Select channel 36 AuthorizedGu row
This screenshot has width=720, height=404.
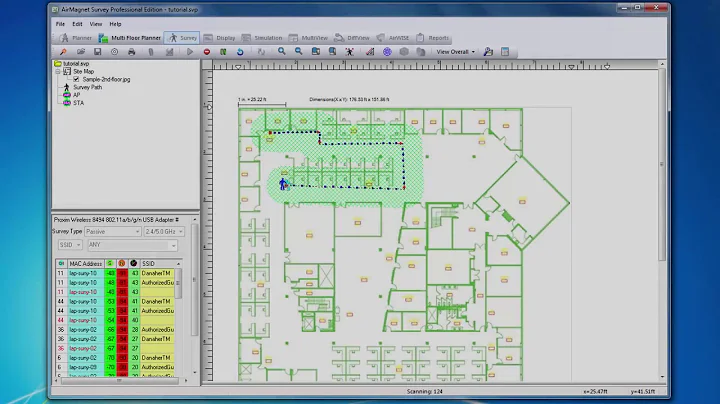[x=115, y=330]
